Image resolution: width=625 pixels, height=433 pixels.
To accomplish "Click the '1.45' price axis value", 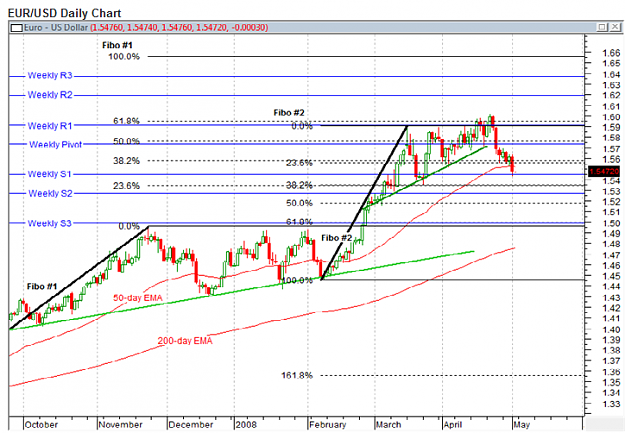I will point(611,276).
